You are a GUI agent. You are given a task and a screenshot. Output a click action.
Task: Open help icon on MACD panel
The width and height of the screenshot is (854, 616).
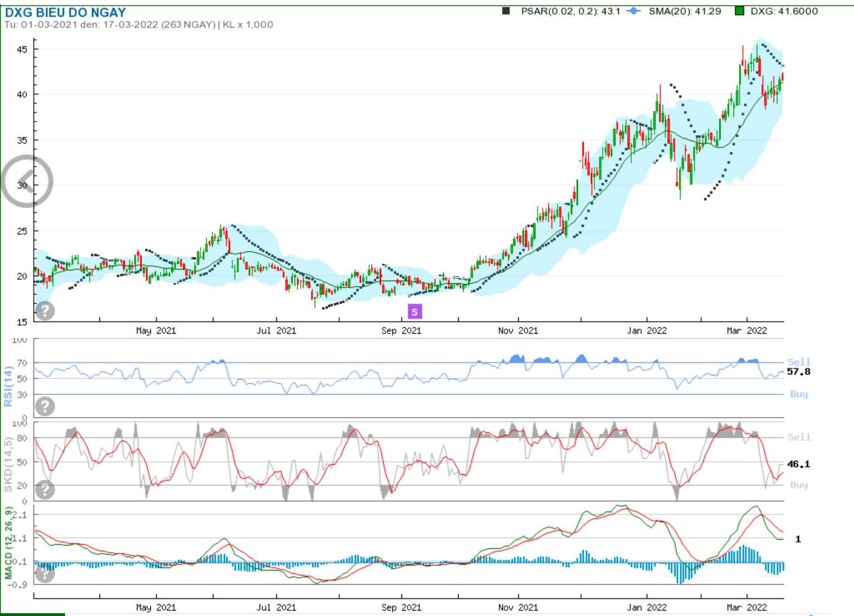click(x=45, y=573)
